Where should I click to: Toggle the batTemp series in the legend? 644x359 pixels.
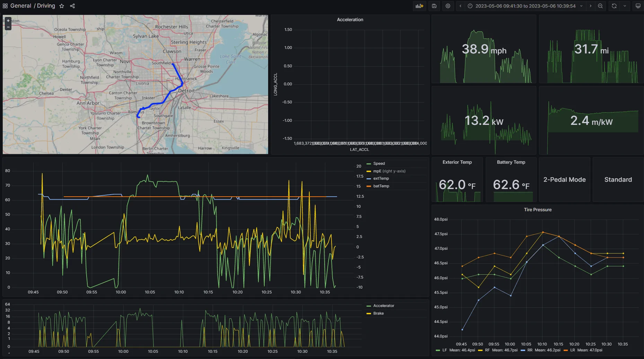coord(381,186)
